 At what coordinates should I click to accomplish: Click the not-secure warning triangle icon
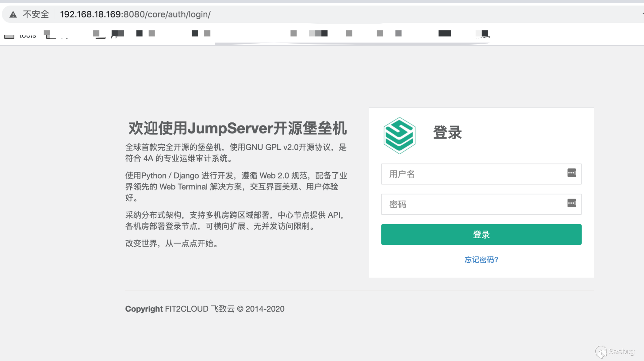(13, 14)
